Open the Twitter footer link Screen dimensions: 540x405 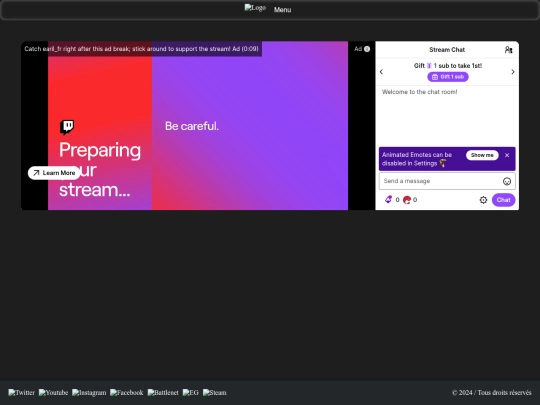(x=21, y=393)
